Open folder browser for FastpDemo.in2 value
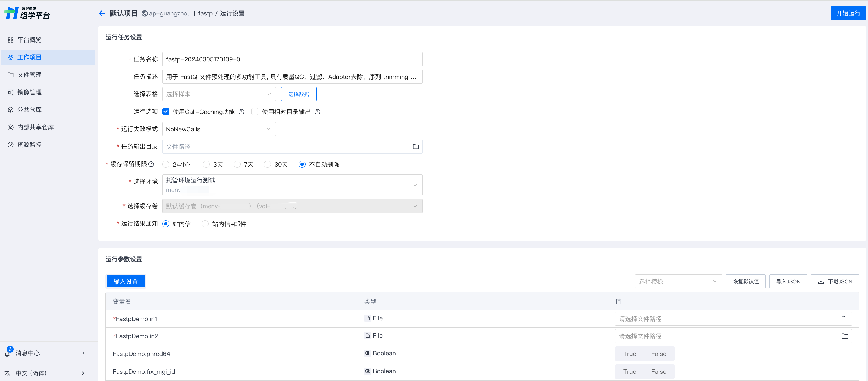Viewport: 868px width, 381px height. tap(844, 336)
